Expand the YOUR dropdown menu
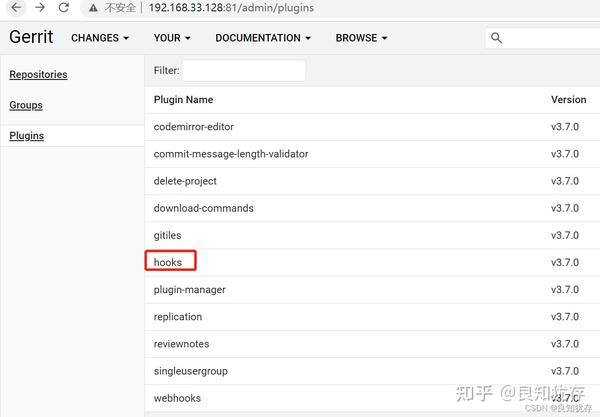Image resolution: width=600 pixels, height=417 pixels. tap(172, 38)
